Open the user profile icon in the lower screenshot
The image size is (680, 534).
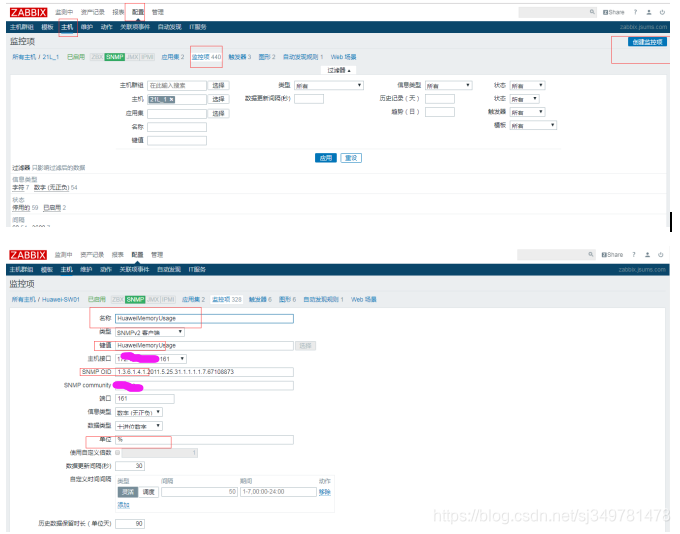[x=647, y=255]
